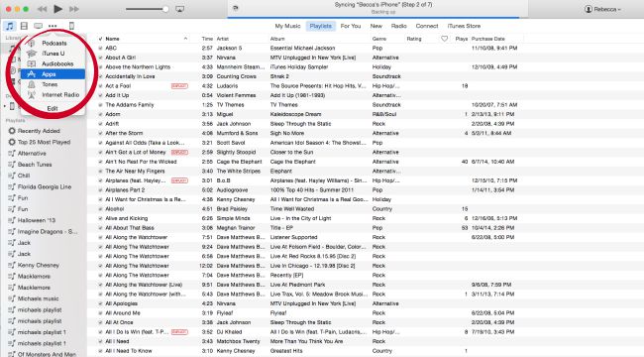
Task: Open the Radio tab
Action: pyautogui.click(x=399, y=26)
